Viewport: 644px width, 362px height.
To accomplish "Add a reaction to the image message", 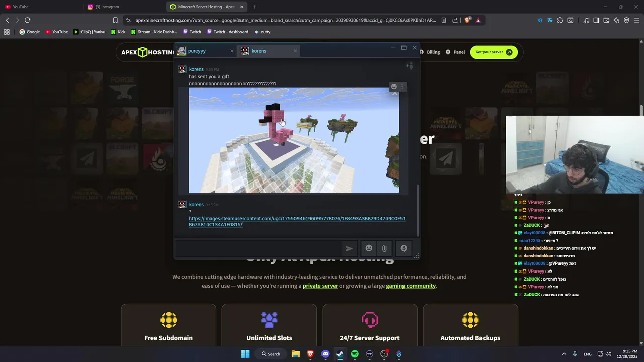I will (394, 86).
